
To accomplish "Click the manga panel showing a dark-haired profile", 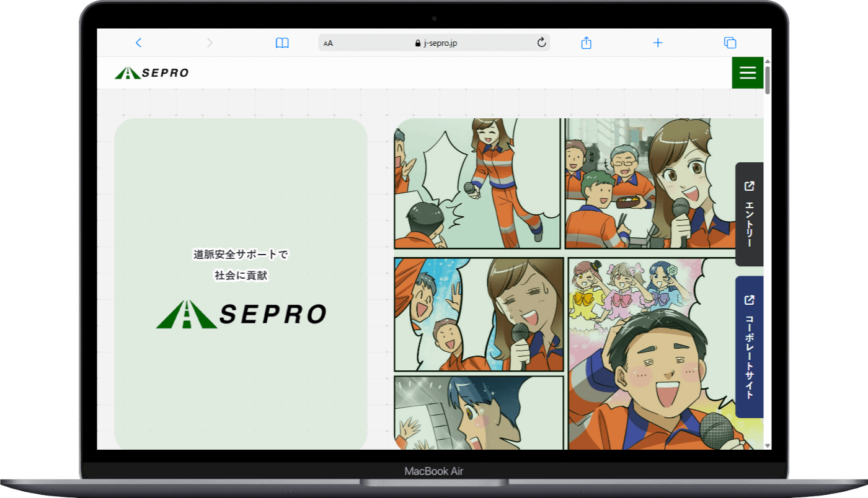I will click(479, 413).
